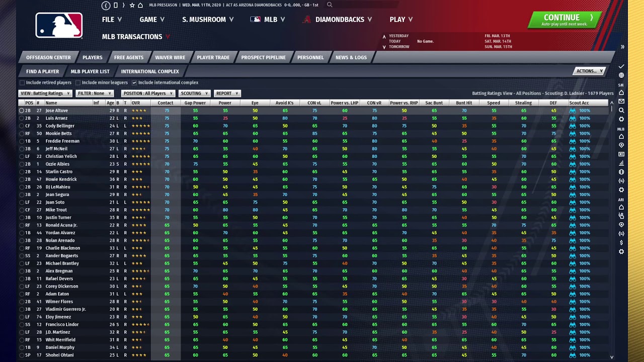Screen dimensions: 644x362
Task: Open the POSITION: All Players dropdown
Action: pos(148,93)
